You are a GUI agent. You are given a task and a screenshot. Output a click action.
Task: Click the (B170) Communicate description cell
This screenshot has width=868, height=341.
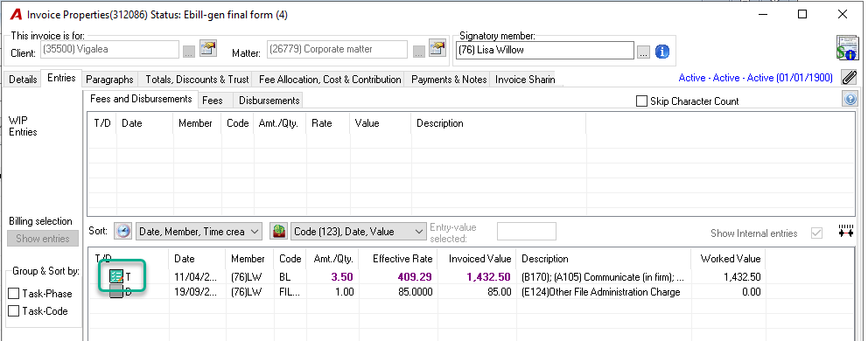(603, 277)
